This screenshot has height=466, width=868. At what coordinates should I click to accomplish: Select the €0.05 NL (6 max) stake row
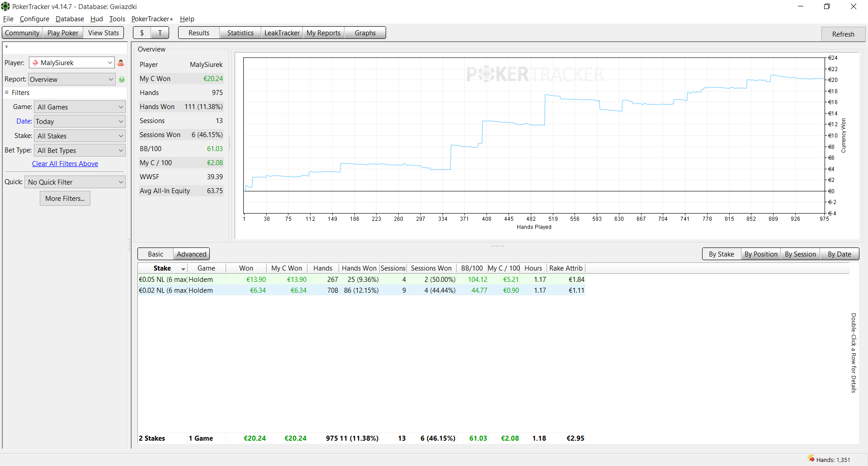(x=362, y=280)
